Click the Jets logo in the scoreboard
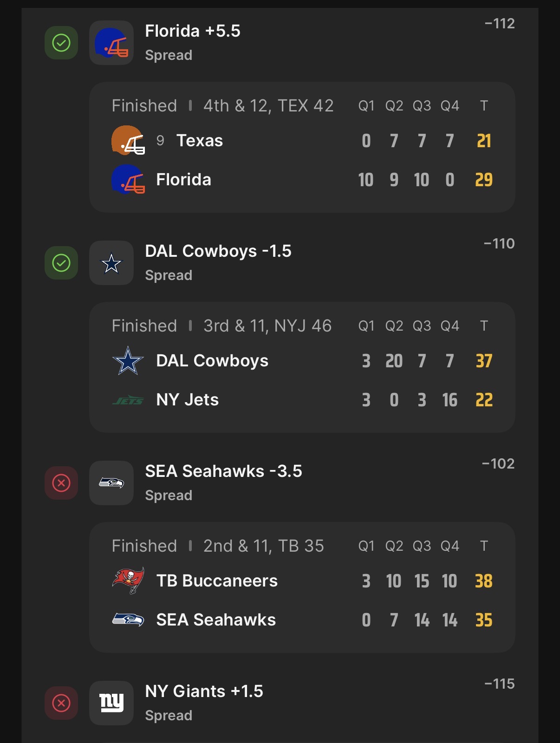Image resolution: width=560 pixels, height=743 pixels. (x=128, y=400)
